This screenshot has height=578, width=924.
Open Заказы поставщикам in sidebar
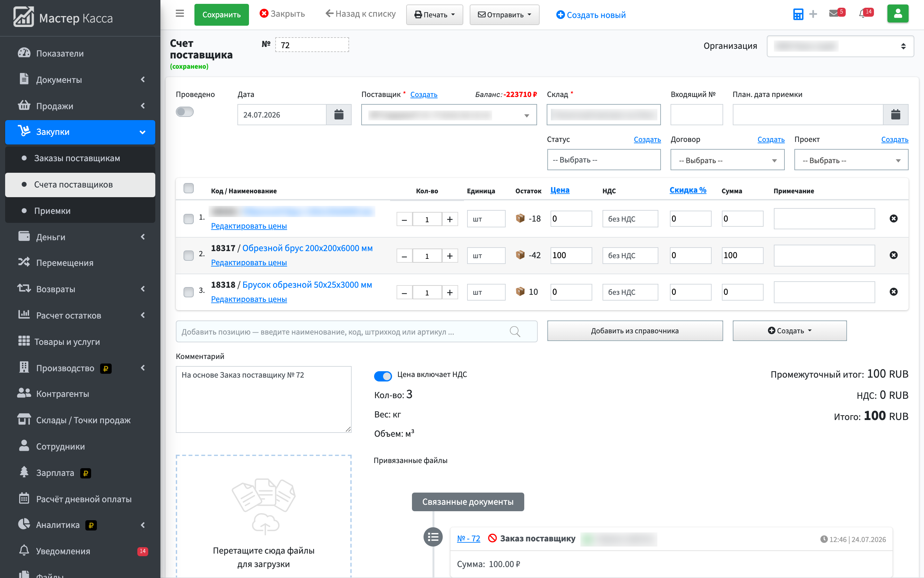(x=80, y=158)
